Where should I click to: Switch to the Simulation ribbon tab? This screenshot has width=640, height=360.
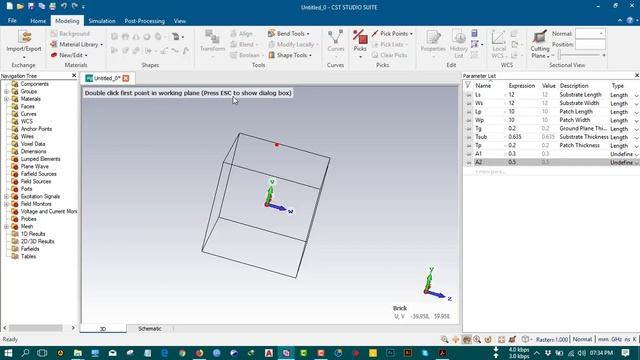click(x=102, y=21)
